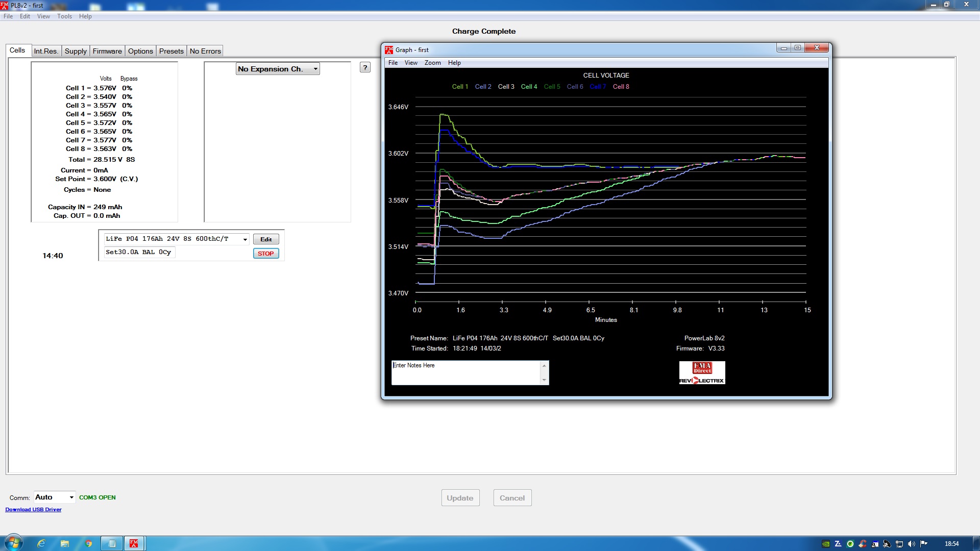Click the volume speaker tray icon
980x551 pixels.
912,544
